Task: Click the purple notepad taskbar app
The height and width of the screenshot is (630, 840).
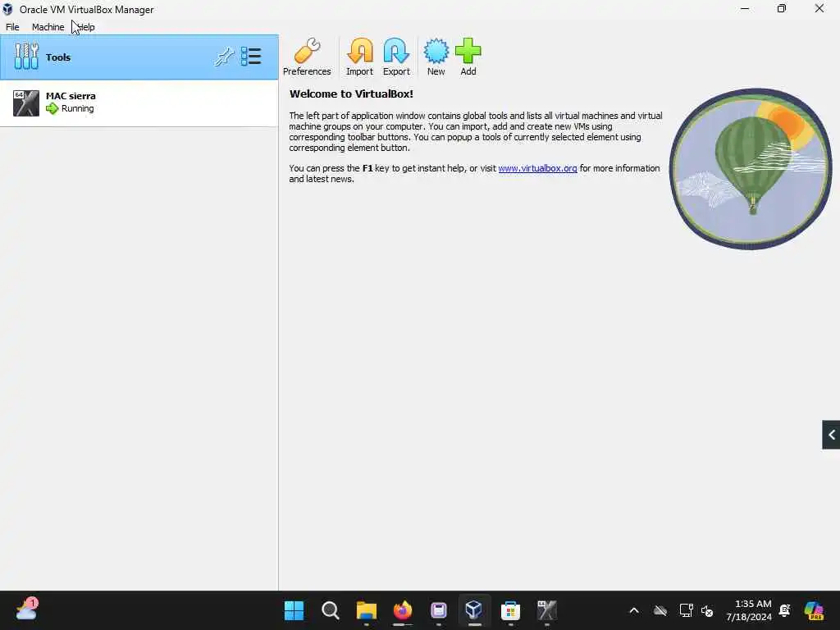Action: click(439, 610)
